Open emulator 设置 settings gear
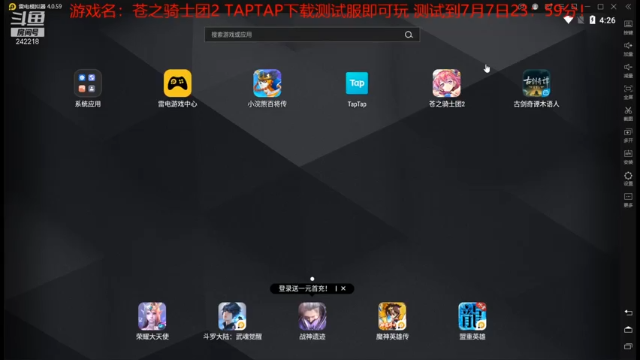Viewport: 640px width, 360px height. pyautogui.click(x=628, y=178)
